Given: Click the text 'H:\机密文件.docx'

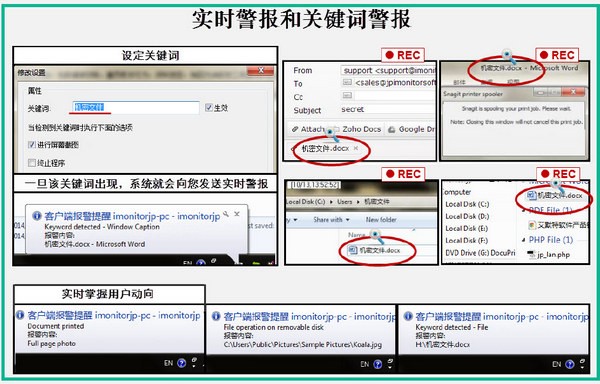Looking at the screenshot, I should [443, 344].
